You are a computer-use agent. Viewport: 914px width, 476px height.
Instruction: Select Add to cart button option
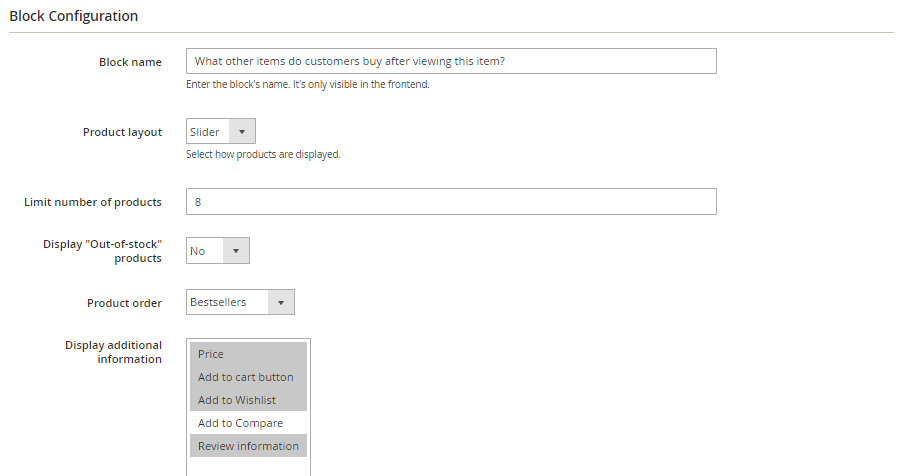click(248, 377)
